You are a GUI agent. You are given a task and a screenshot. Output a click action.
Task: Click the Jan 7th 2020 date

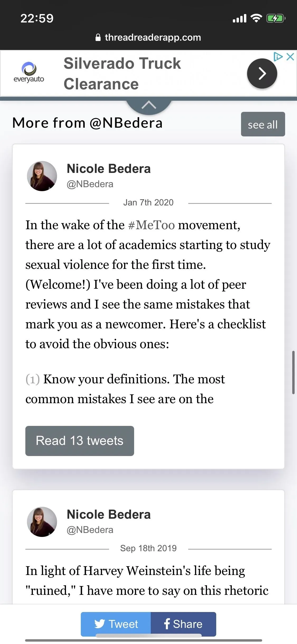point(148,203)
